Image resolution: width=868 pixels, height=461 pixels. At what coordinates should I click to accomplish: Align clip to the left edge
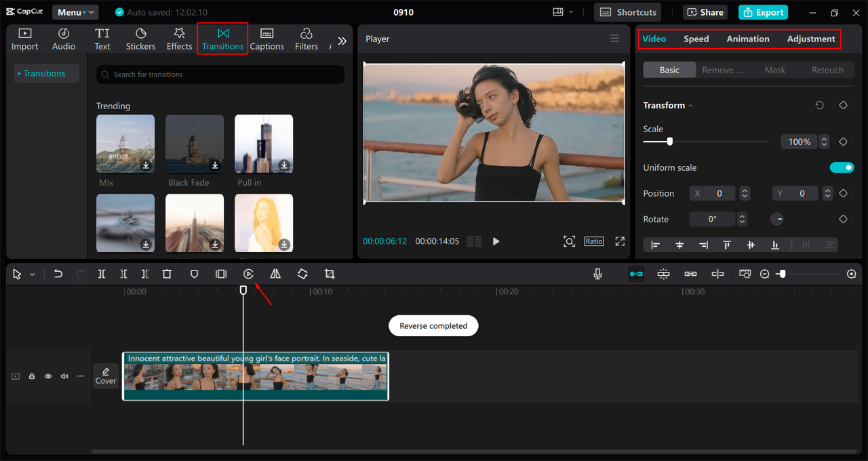point(656,245)
